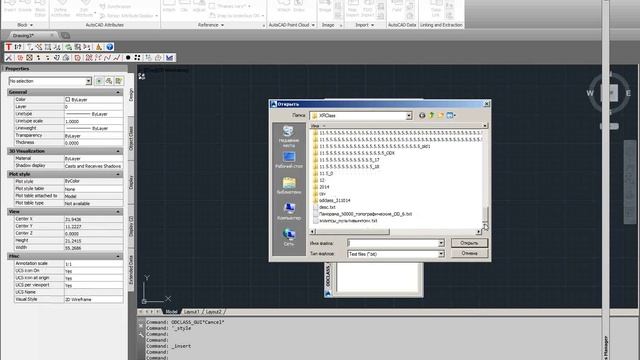
Task: Collapse the General section in Properties
Action: click(118, 92)
